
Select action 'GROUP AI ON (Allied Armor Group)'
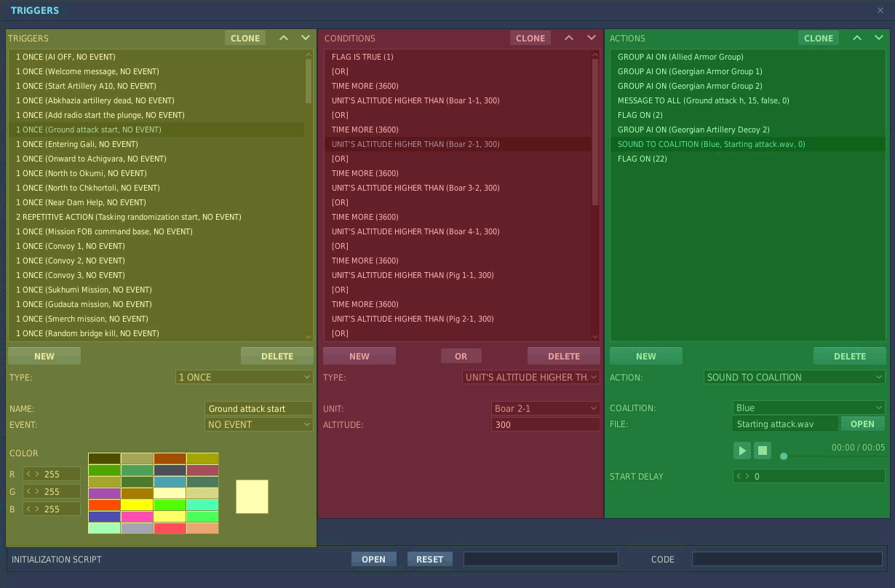click(748, 57)
